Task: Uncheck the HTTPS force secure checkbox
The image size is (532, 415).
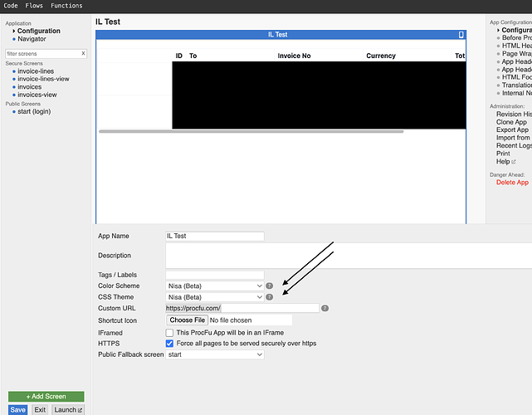Action: coord(169,344)
